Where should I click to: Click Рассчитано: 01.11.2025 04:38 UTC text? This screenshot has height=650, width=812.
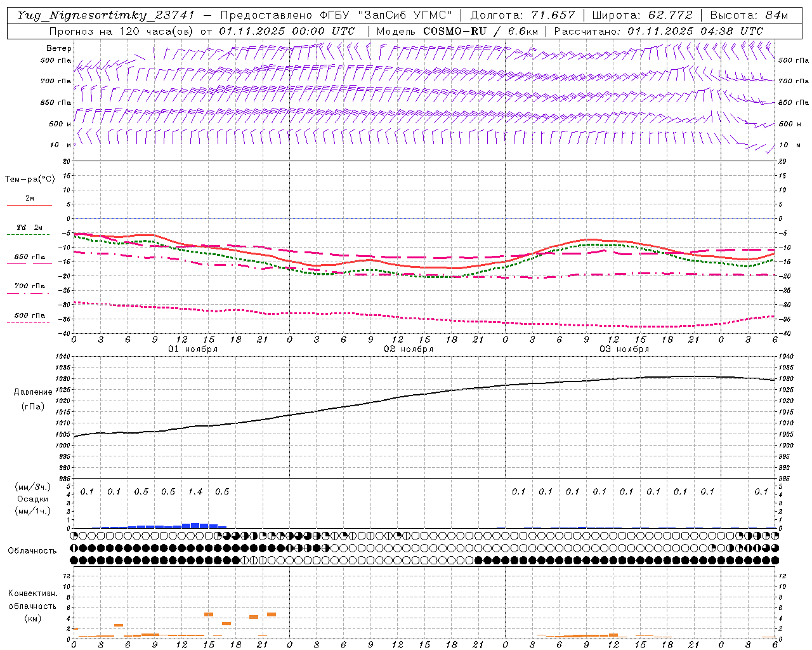pyautogui.click(x=658, y=31)
